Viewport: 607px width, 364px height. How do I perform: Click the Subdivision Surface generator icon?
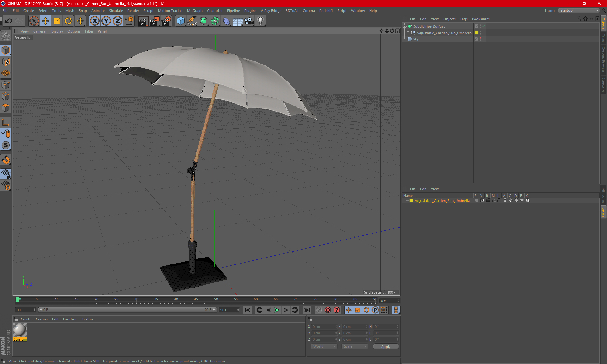coord(204,21)
